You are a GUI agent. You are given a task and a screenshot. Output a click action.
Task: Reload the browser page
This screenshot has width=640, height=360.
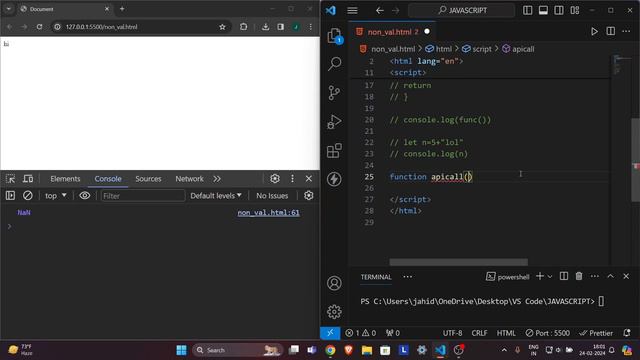pos(39,27)
